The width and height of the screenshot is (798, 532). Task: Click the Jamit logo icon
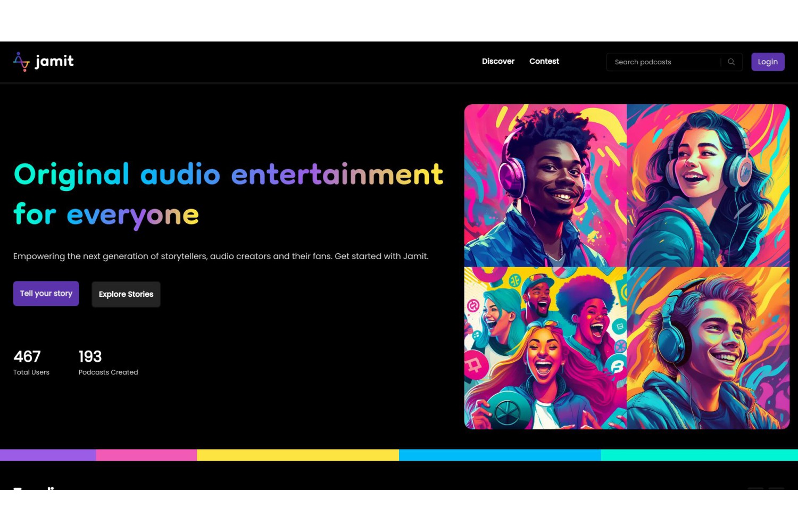pos(21,62)
